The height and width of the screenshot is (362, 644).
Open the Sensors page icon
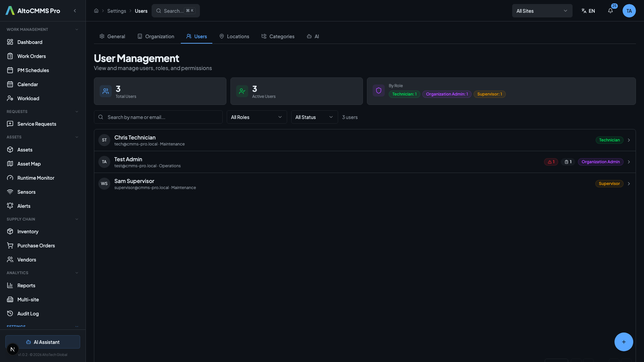10,192
